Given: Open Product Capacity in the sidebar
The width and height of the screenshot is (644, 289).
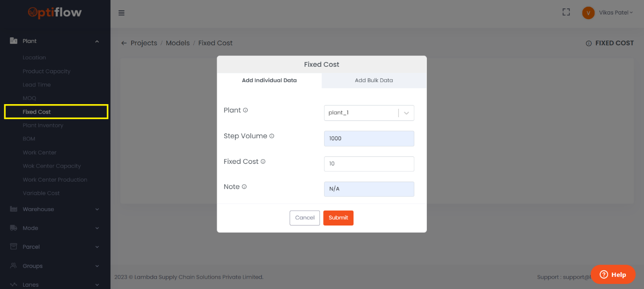Looking at the screenshot, I should pyautogui.click(x=47, y=71).
